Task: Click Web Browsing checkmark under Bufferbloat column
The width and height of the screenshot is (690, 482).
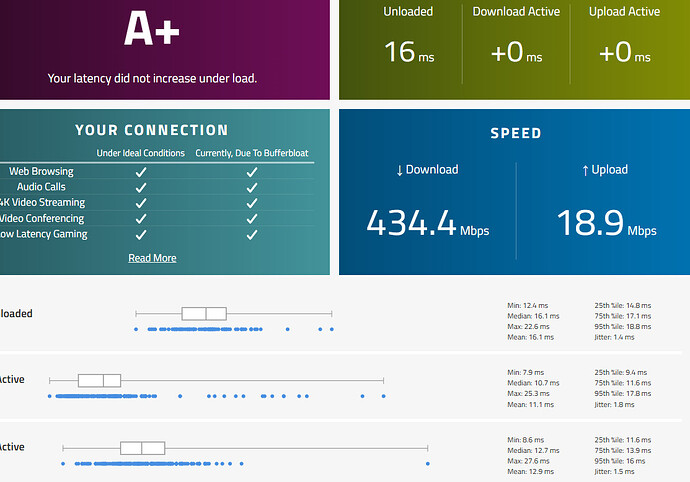Action: (x=252, y=172)
